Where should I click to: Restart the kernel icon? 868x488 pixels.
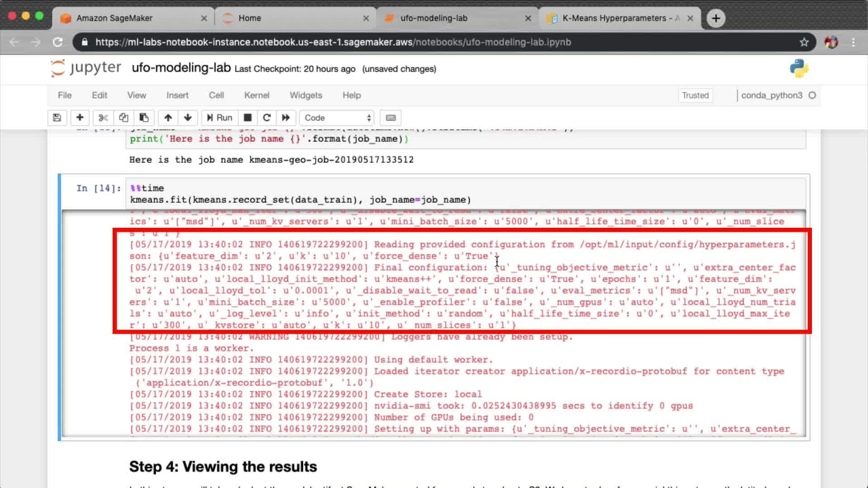[x=267, y=118]
